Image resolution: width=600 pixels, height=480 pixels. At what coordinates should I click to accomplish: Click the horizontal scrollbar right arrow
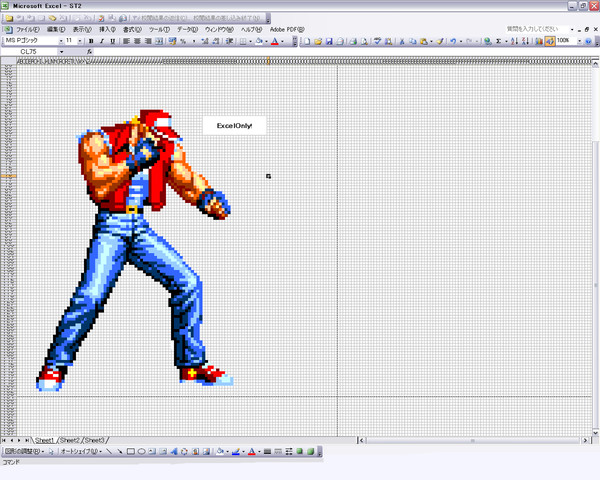tap(585, 440)
